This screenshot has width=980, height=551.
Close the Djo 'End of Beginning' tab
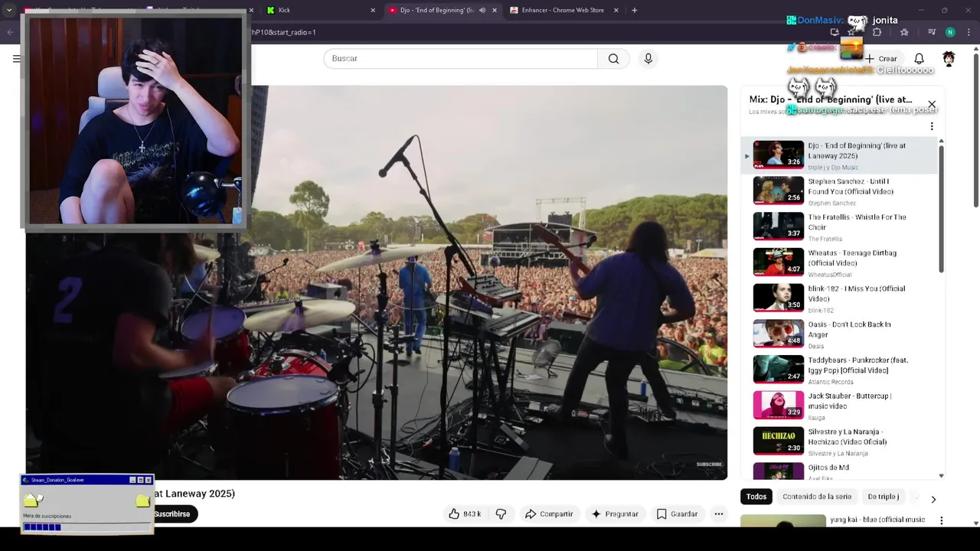tap(494, 10)
